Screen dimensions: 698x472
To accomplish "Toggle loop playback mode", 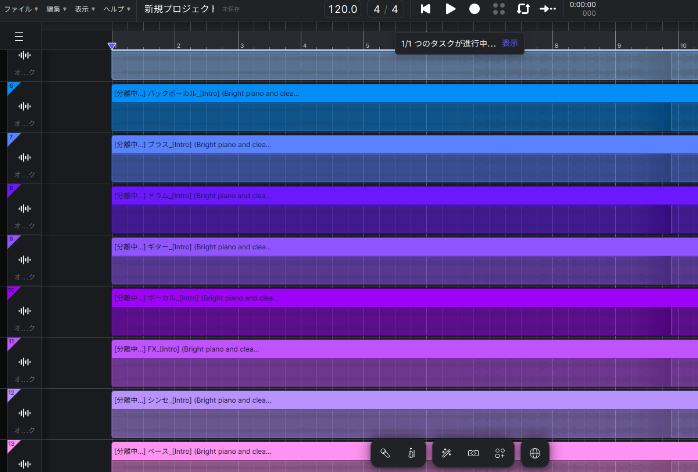I will click(523, 9).
